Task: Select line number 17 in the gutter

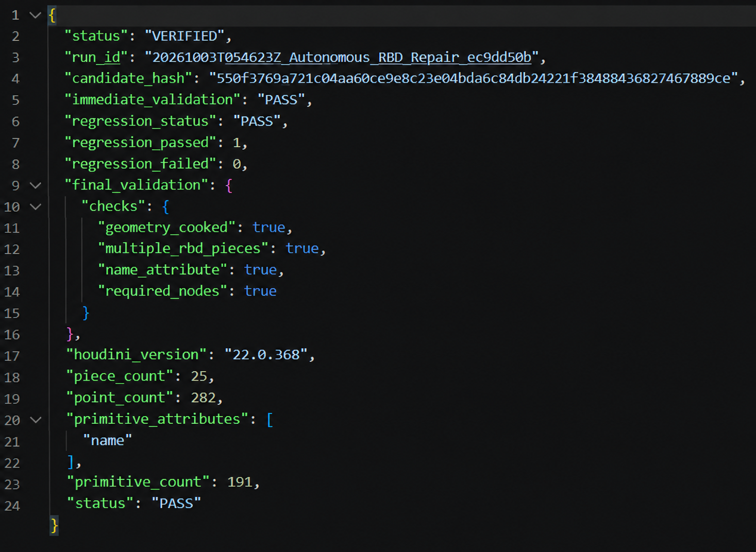Action: click(x=12, y=356)
